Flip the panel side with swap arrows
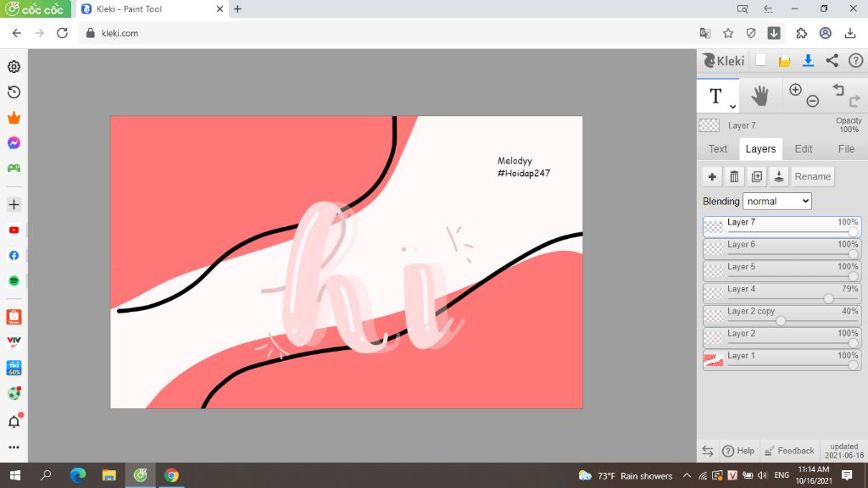The image size is (868, 488). (708, 451)
